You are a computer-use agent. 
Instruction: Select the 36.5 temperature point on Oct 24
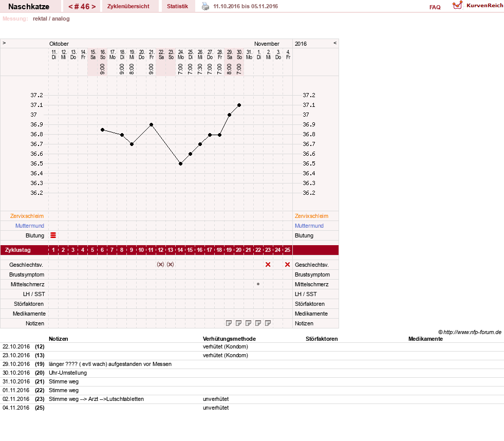(181, 164)
